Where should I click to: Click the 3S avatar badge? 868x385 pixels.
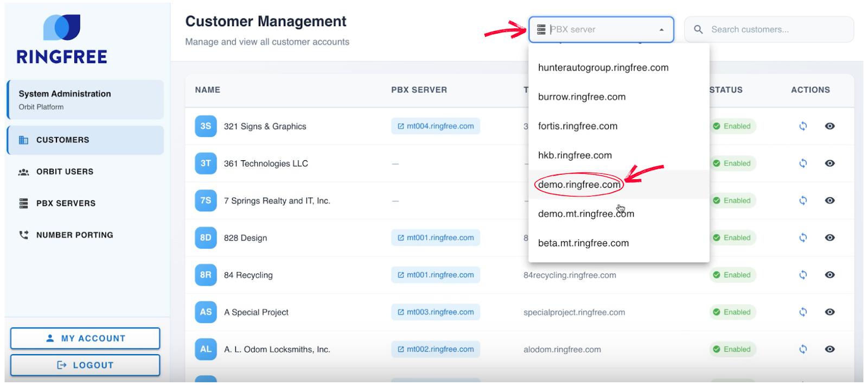pyautogui.click(x=206, y=126)
